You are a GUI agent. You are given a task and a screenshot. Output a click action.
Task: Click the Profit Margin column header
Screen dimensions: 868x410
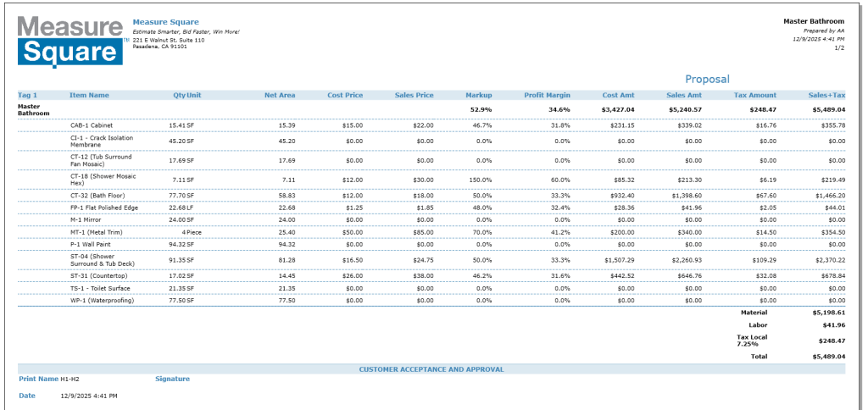point(547,95)
